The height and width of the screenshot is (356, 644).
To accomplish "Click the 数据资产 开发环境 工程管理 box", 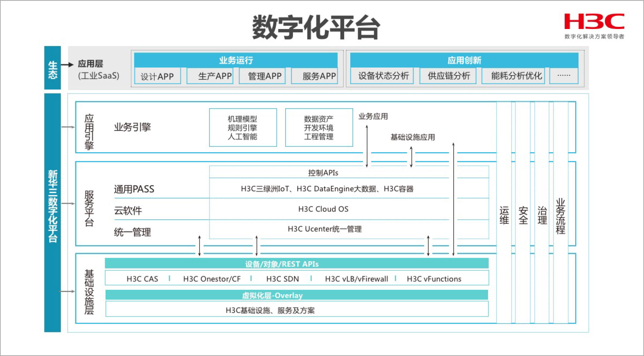I will click(319, 128).
